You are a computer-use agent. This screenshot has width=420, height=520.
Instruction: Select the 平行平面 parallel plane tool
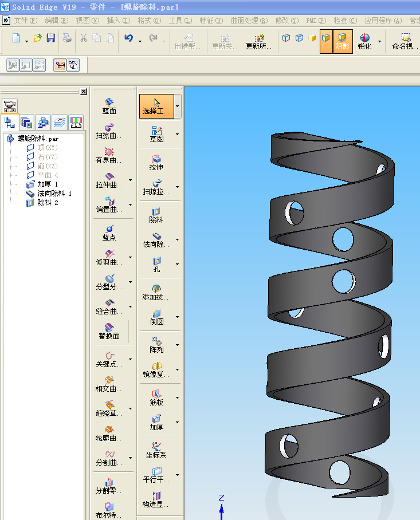156,475
